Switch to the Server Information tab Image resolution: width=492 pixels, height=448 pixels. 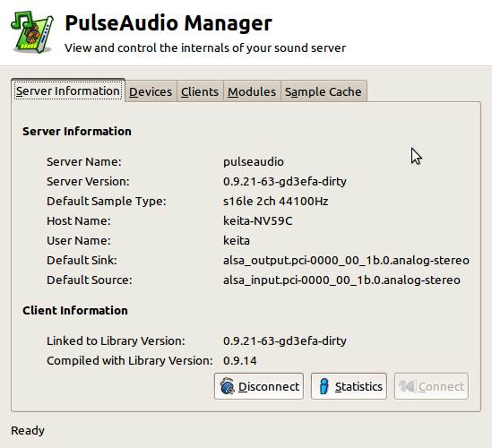click(68, 90)
